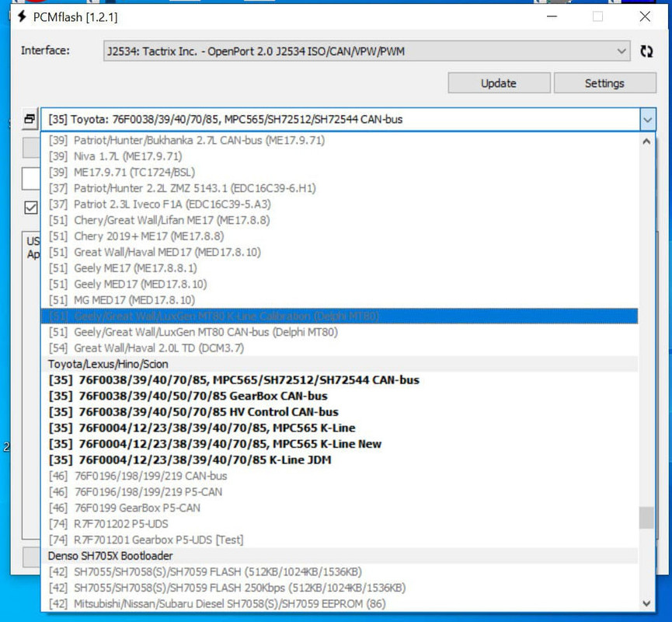Toggle the checked checkbox on the left
Image resolution: width=672 pixels, height=622 pixels.
click(31, 208)
